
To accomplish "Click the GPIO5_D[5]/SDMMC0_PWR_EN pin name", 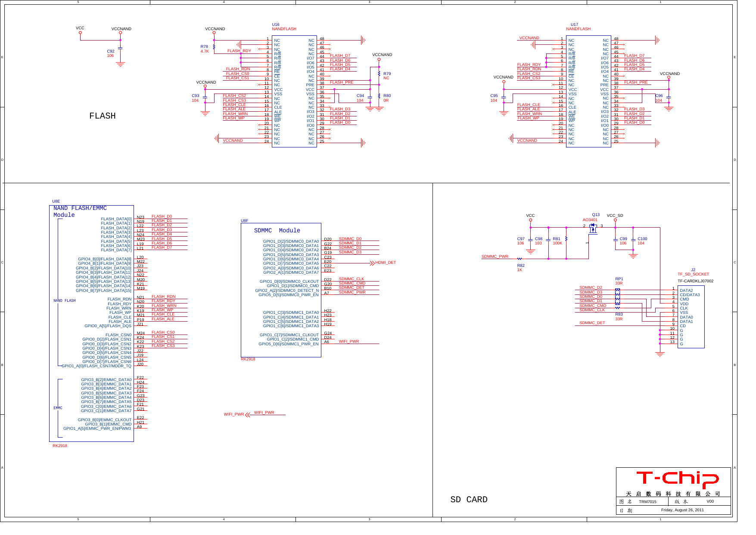I will [x=289, y=295].
